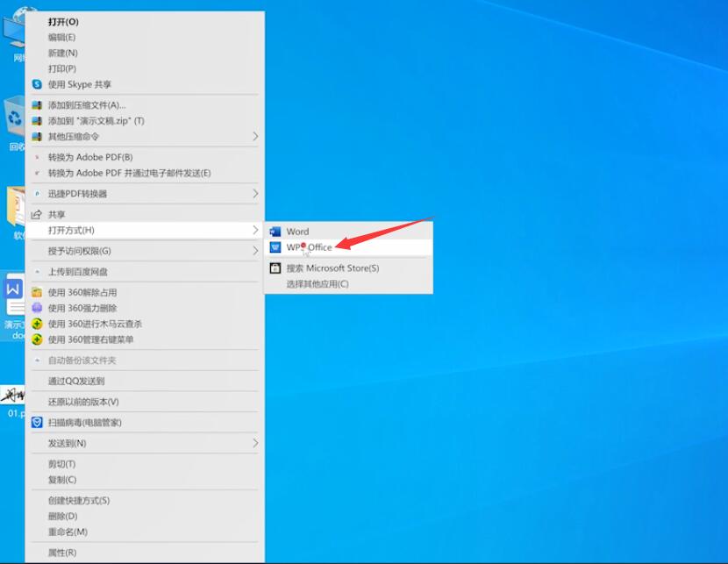Open 属性(R) from context menu
728x564 pixels.
tap(145, 553)
